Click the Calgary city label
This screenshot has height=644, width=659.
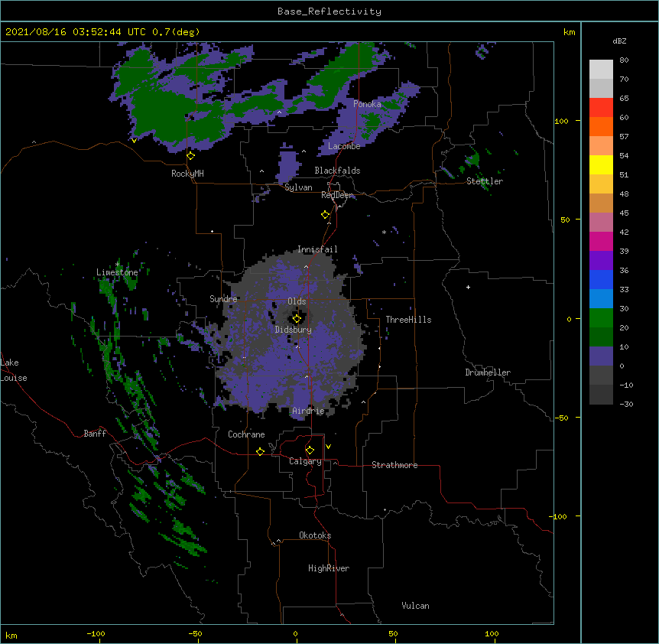[305, 461]
